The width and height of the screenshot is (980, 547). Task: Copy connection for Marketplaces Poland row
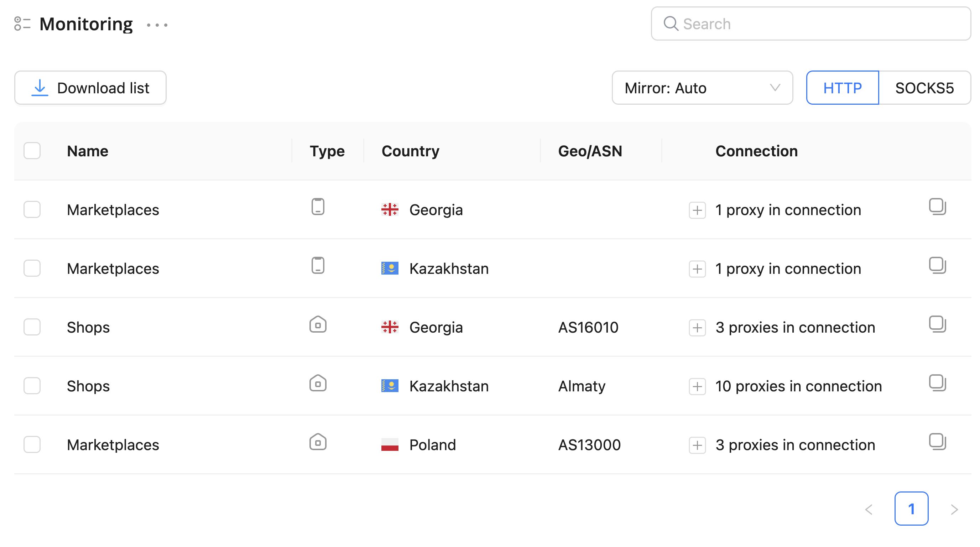click(x=937, y=441)
